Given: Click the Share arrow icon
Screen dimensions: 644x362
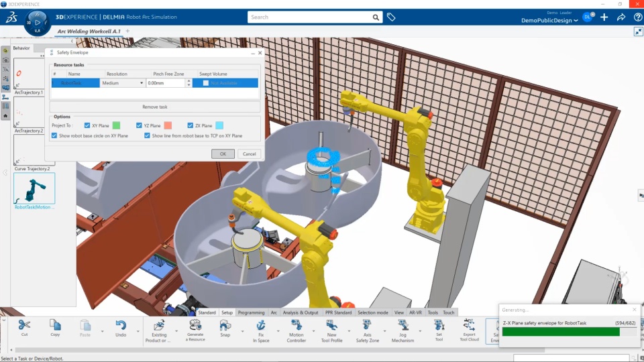Looking at the screenshot, I should 621,17.
